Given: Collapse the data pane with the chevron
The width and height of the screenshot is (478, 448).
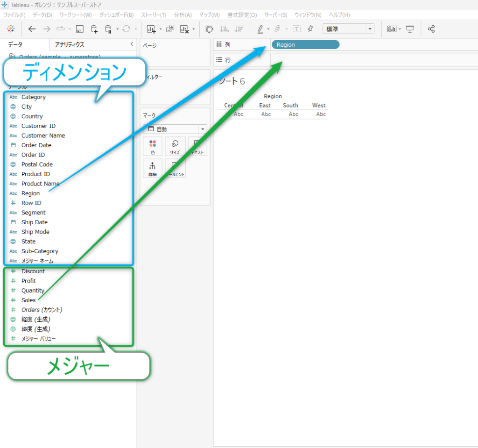Looking at the screenshot, I should (132, 44).
